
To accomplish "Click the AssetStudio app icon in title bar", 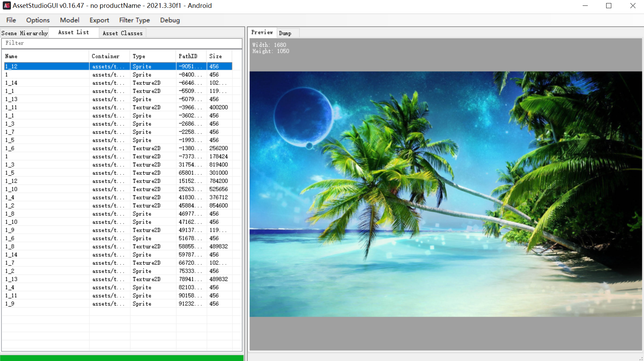I will tap(6, 5).
